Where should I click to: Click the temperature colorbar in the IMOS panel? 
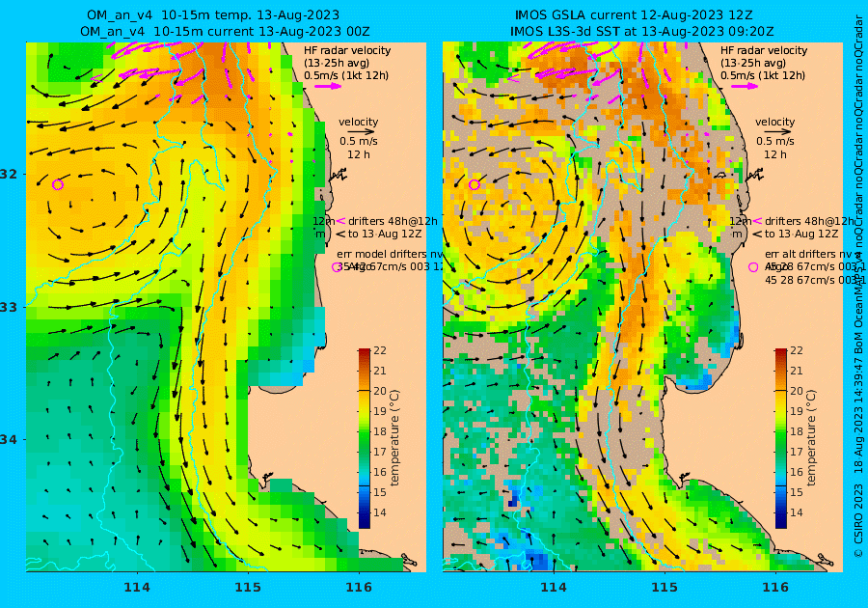pos(780,438)
